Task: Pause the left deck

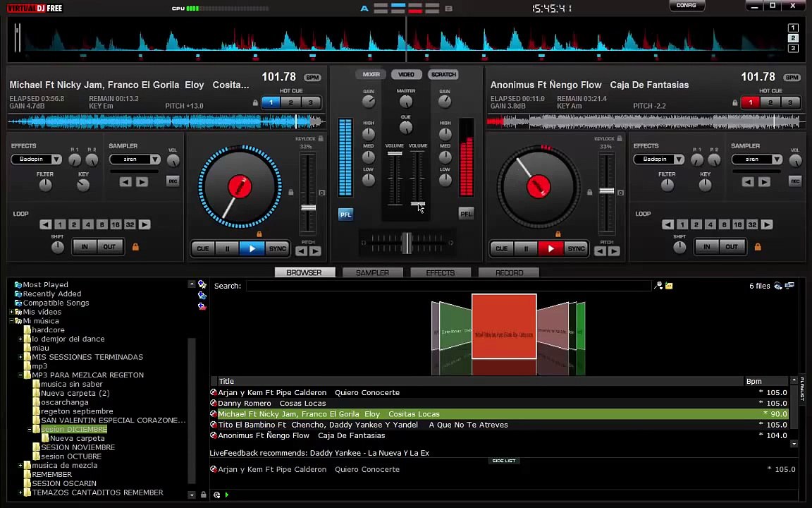Action: [227, 249]
